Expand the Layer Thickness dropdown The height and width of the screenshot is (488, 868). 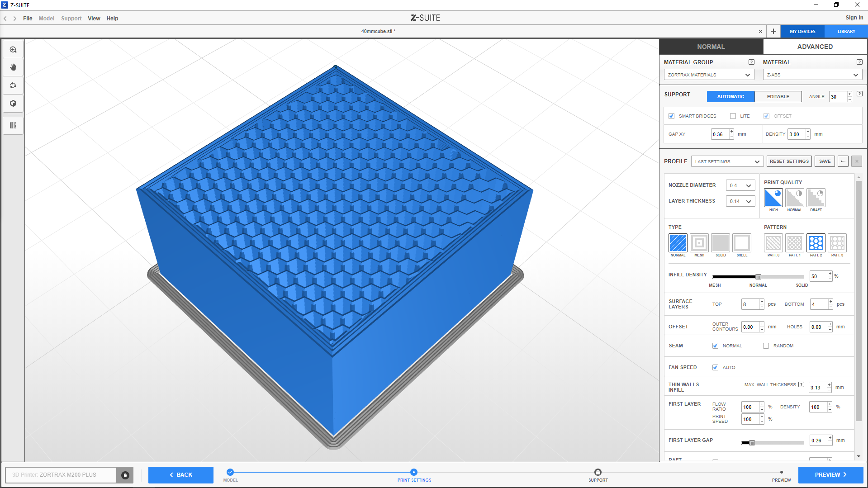point(740,201)
